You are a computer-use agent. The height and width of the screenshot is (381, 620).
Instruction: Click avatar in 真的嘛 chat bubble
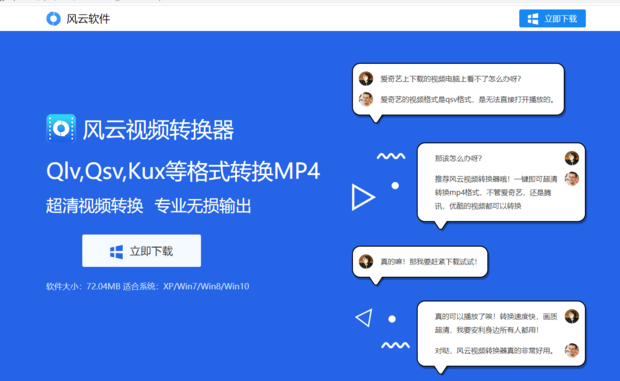[366, 261]
